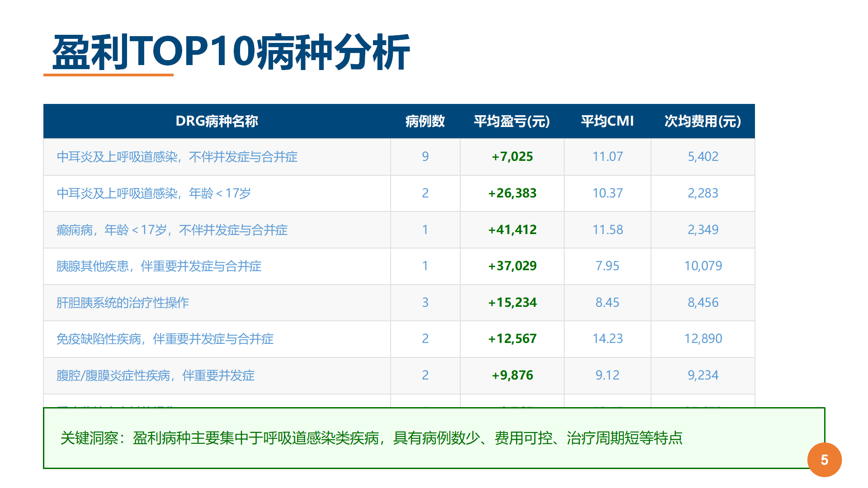Click row 癫痫病，年龄<17岁，不伴并发症与合并症

coord(399,230)
